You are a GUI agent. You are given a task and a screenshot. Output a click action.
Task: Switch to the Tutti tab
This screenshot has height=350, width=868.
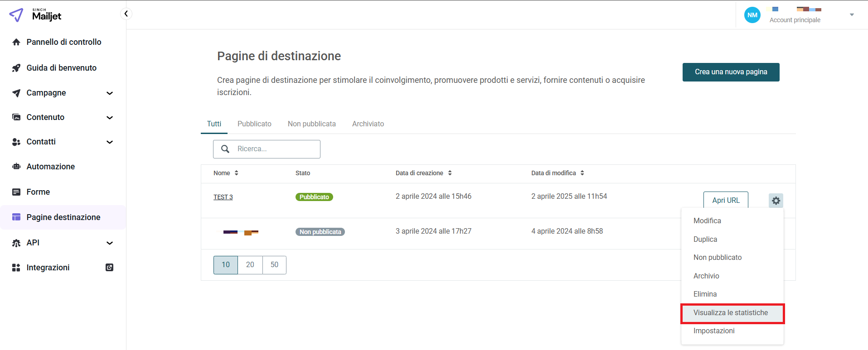point(214,124)
